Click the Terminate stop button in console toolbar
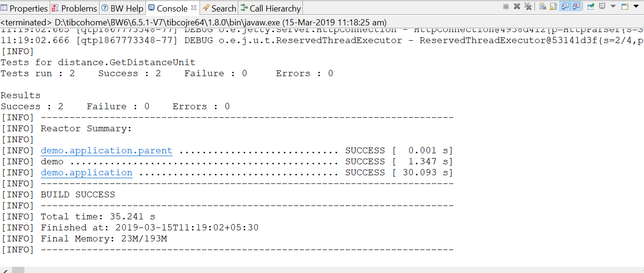Viewport: 644px width, 273px height. click(x=506, y=6)
